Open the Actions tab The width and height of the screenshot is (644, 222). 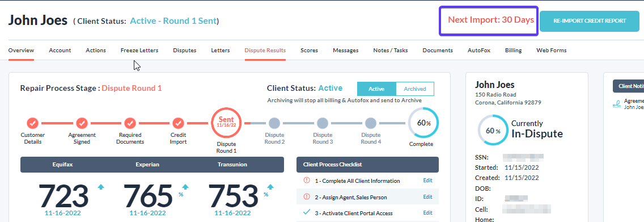point(96,50)
